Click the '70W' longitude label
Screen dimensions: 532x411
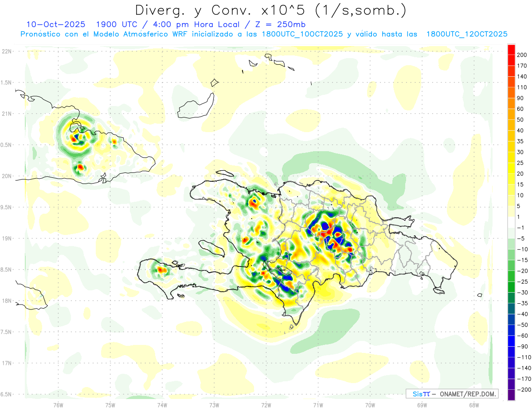coord(370,405)
